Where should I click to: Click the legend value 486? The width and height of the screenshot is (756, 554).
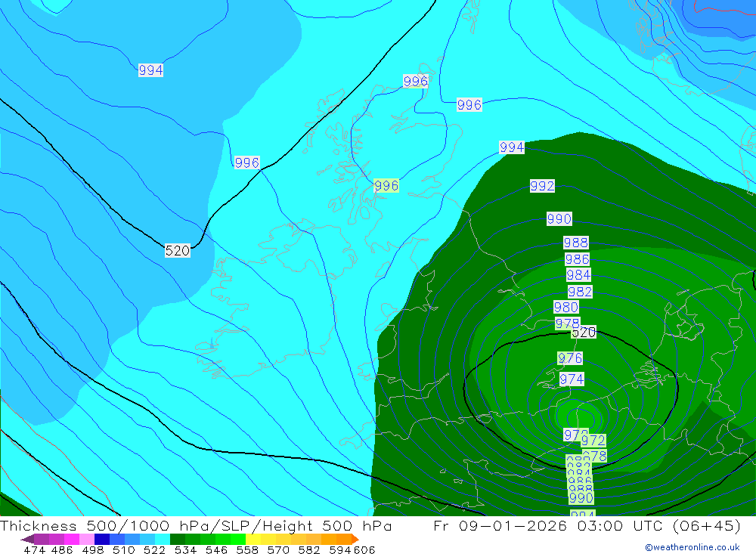coord(62,549)
